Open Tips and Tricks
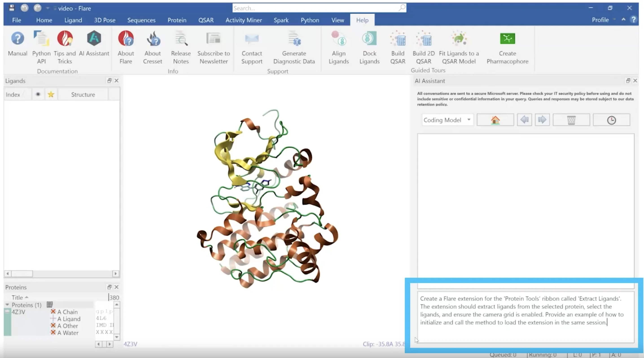 [x=65, y=47]
